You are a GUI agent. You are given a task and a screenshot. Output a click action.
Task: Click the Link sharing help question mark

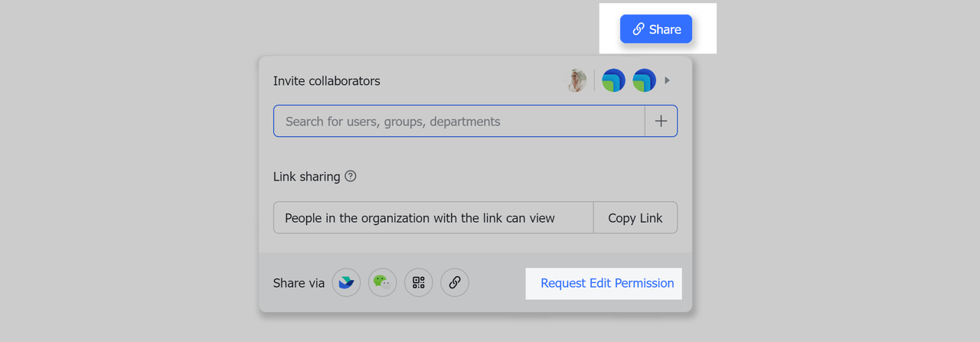tap(351, 176)
